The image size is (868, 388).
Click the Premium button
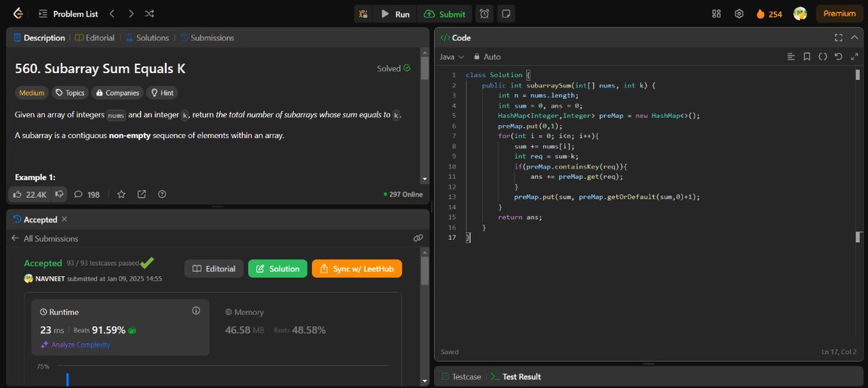839,14
